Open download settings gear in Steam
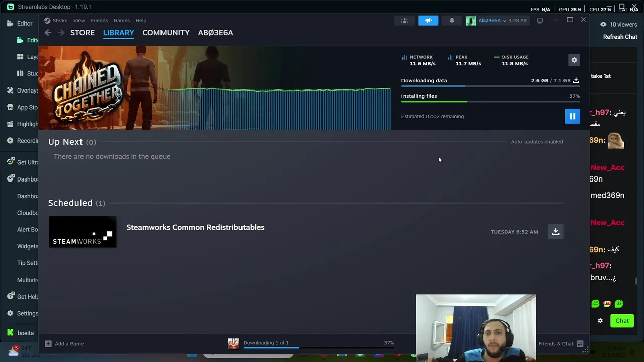 point(574,60)
